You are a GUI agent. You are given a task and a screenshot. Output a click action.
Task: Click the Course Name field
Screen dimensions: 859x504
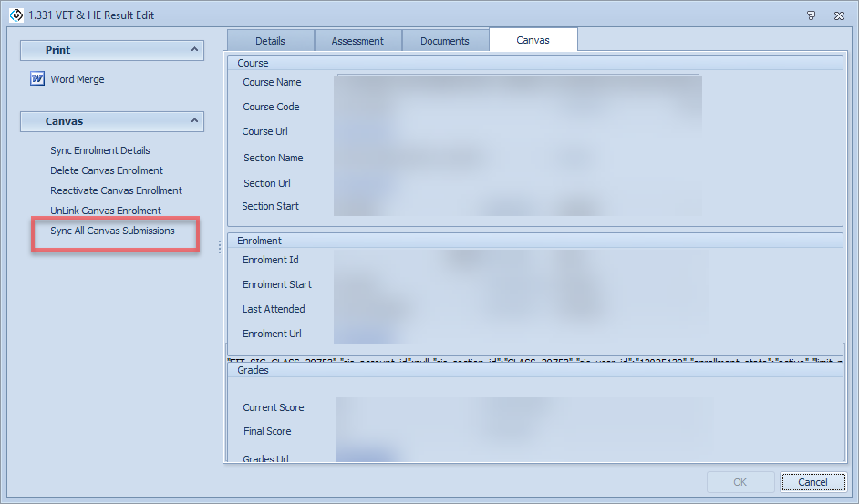tap(517, 83)
